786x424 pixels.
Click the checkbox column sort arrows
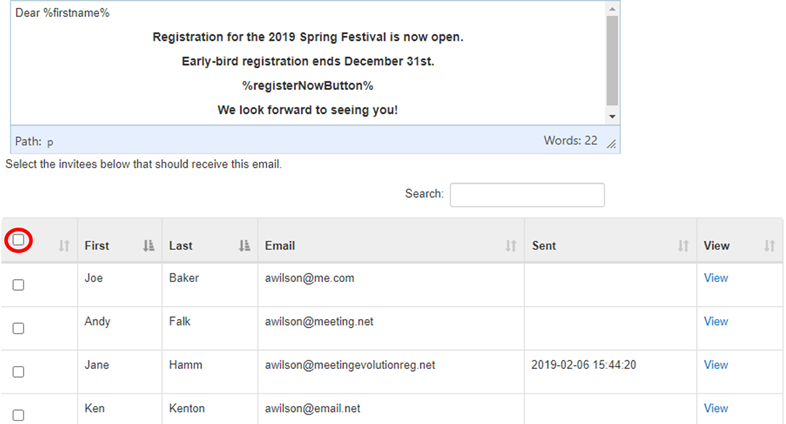(64, 246)
